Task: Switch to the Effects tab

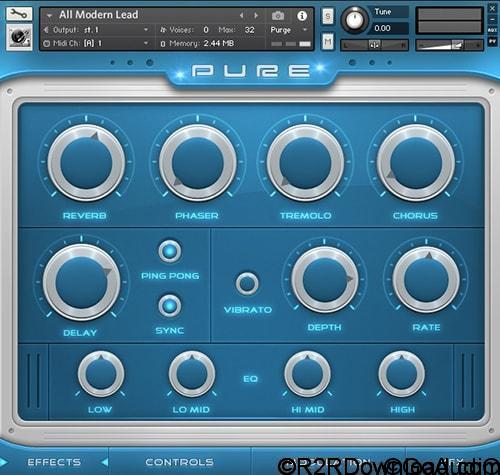Action: pos(54,462)
